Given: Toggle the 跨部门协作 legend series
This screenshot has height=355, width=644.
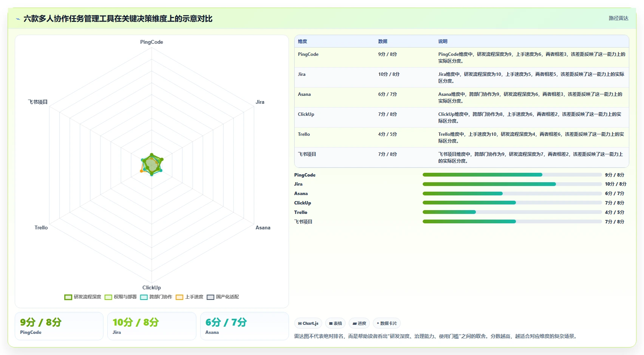Looking at the screenshot, I should 156,297.
